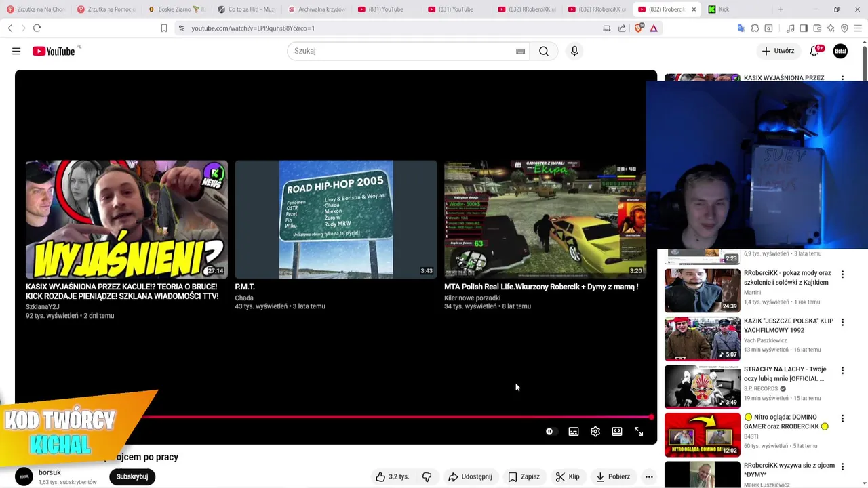Open the browser main menu hamburger

(858, 28)
